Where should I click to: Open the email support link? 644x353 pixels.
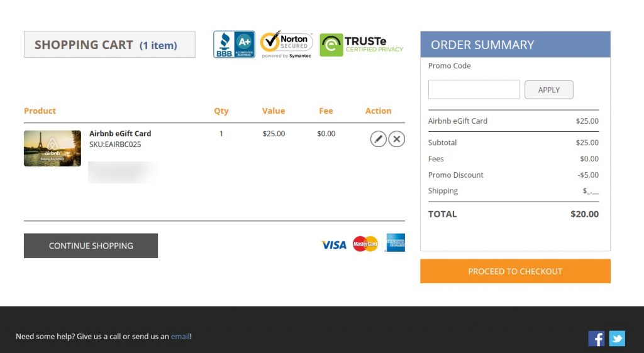180,336
